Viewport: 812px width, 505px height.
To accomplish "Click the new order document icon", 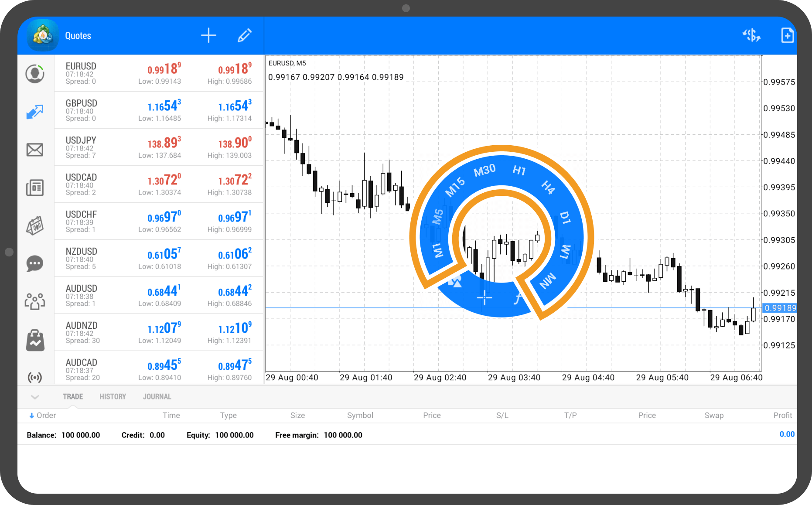I will point(787,36).
